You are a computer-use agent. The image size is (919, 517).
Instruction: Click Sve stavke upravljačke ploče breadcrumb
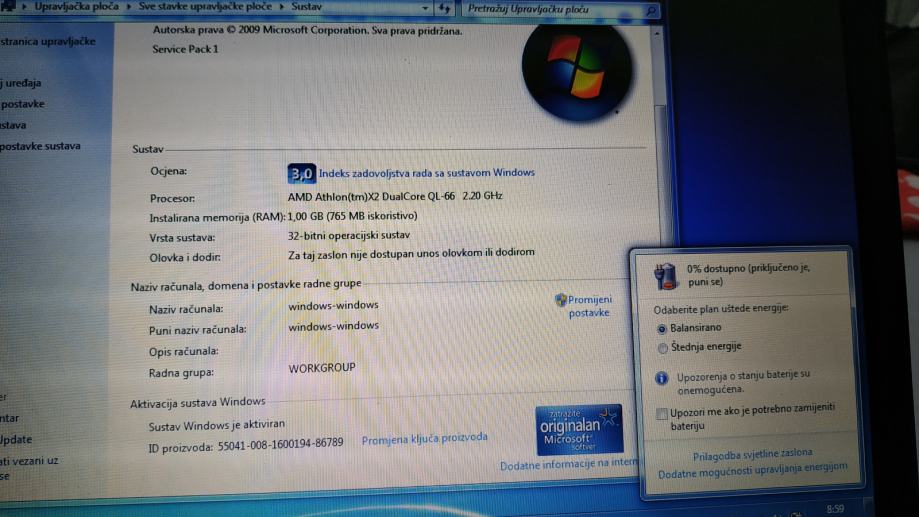[x=205, y=6]
